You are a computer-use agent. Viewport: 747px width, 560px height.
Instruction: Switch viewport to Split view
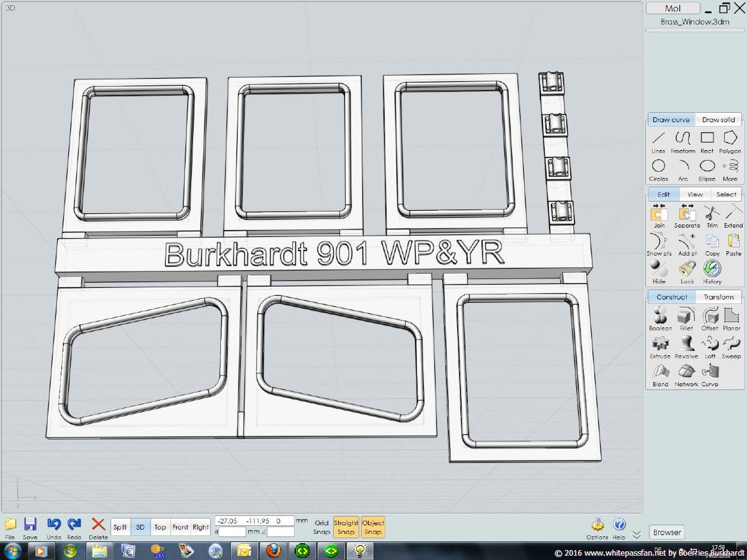click(x=120, y=527)
